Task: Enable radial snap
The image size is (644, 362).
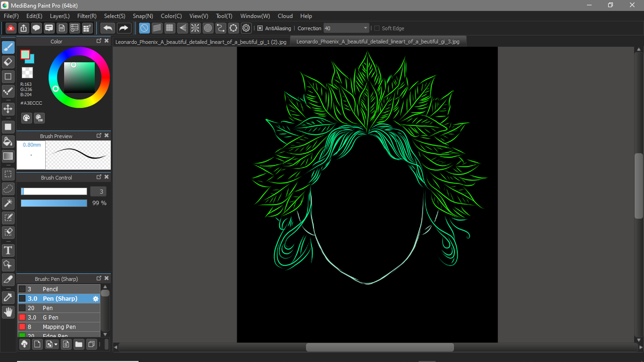Action: tap(195, 28)
